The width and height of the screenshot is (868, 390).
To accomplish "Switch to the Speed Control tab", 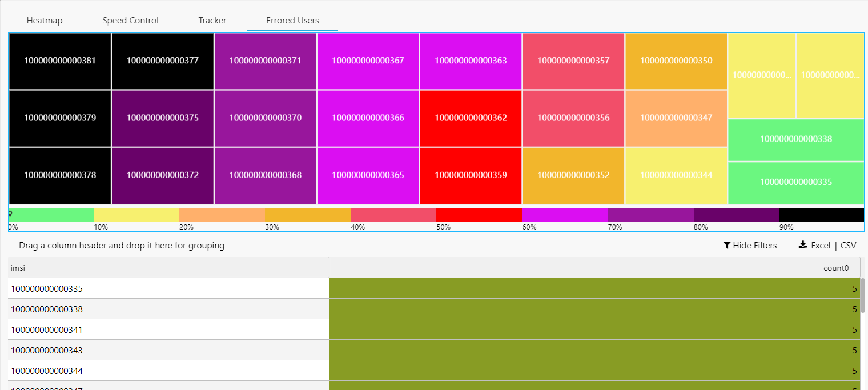I will tap(130, 21).
